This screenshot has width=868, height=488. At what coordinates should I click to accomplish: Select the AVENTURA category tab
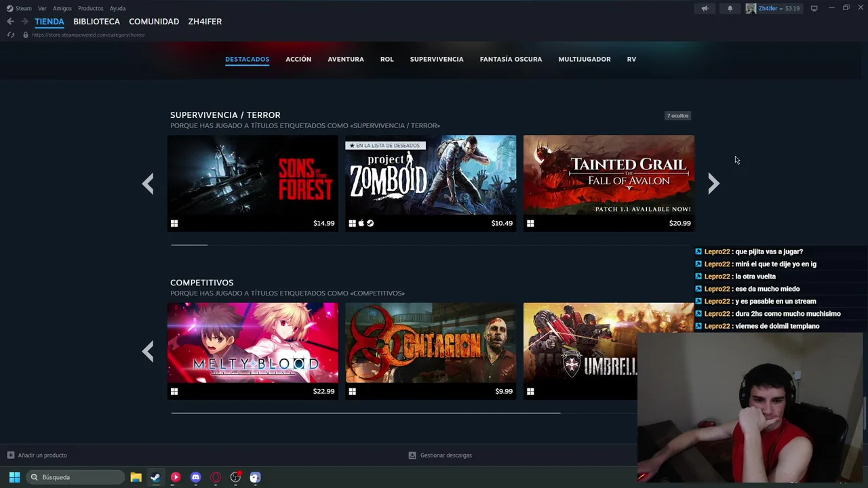(x=346, y=59)
